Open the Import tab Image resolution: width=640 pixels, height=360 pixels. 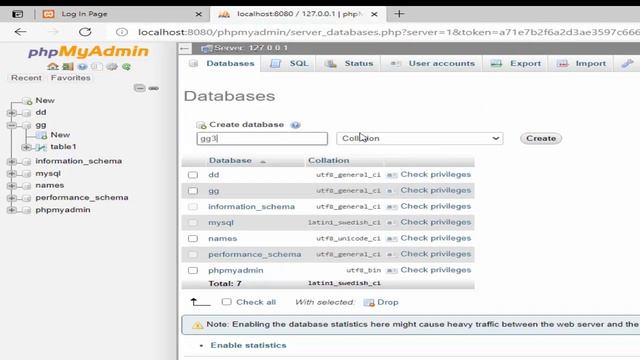point(582,63)
